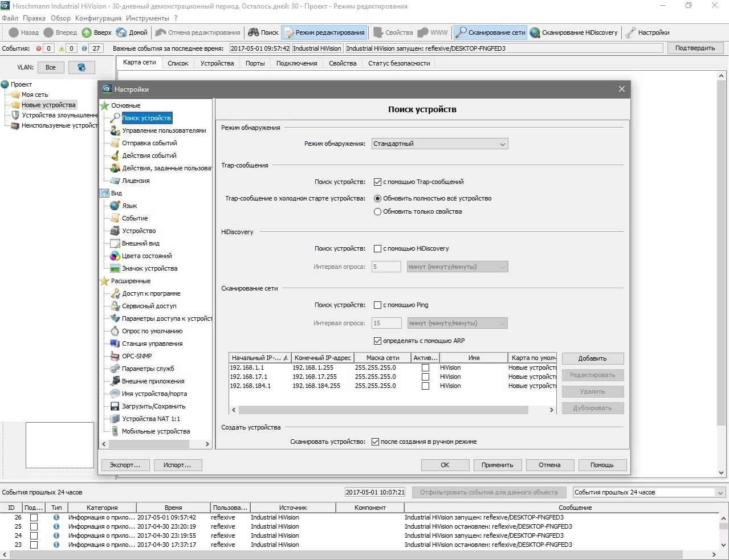Enable с помощью HiDiscovery checkbox
Viewport: 729px width, 560px height.
pyautogui.click(x=377, y=248)
